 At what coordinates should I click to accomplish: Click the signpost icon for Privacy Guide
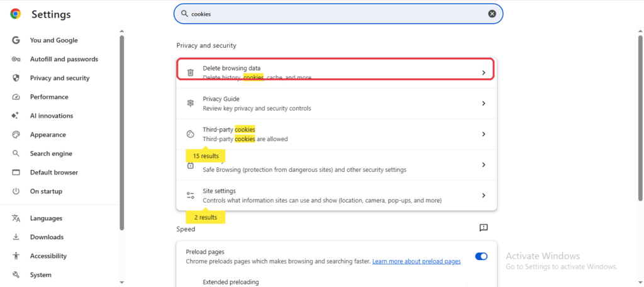point(191,103)
